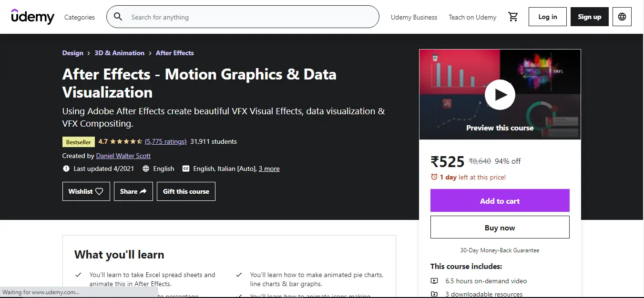The height and width of the screenshot is (298, 644).
Task: Click the Udemy logo
Action: pyautogui.click(x=32, y=17)
